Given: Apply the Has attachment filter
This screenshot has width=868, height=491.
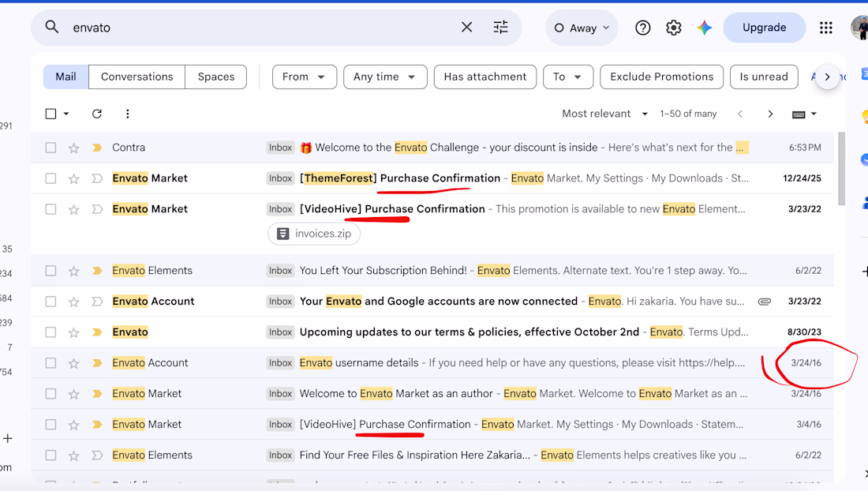Looking at the screenshot, I should pos(485,77).
